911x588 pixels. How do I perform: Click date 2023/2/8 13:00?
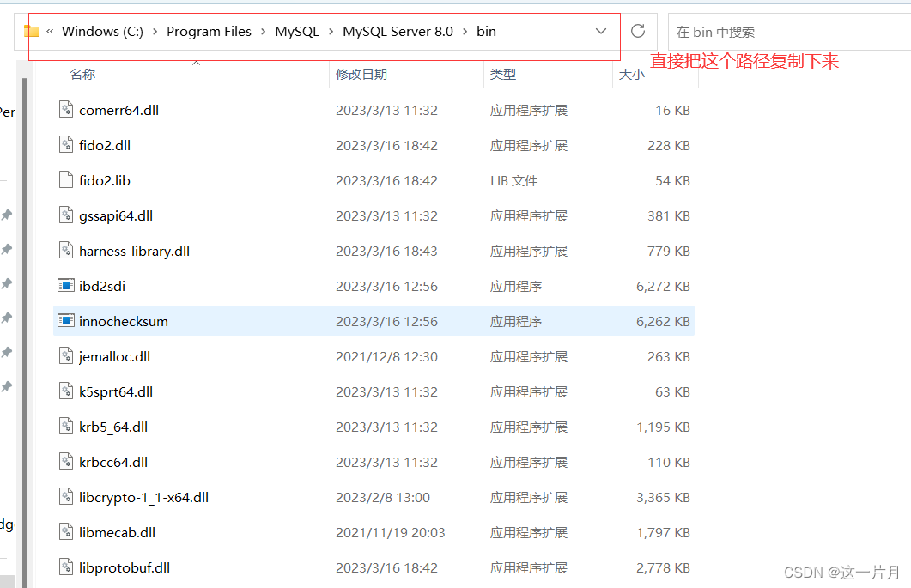383,497
